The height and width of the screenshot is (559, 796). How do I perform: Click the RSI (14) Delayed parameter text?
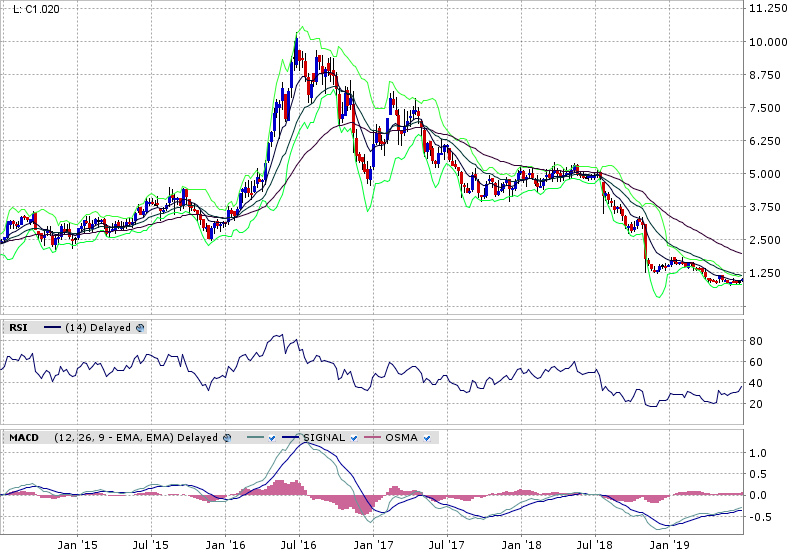(98, 327)
